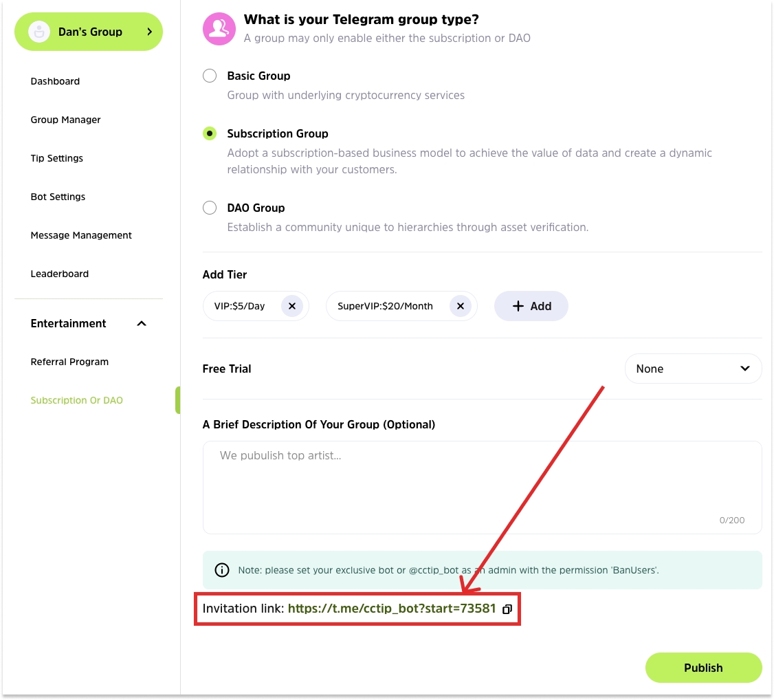Remove the SuperVIP $20/Month tier
Viewport: 774px width, 700px height.
point(461,306)
